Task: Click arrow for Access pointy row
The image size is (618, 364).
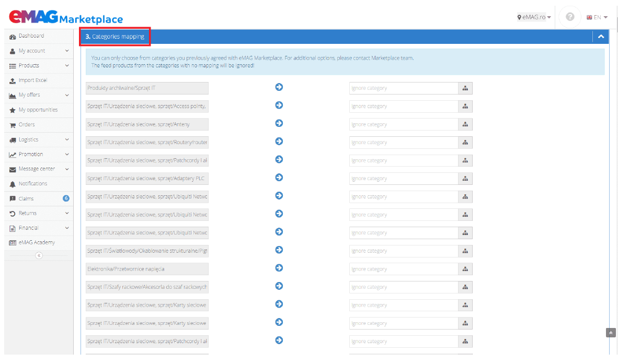Action: pyautogui.click(x=279, y=105)
